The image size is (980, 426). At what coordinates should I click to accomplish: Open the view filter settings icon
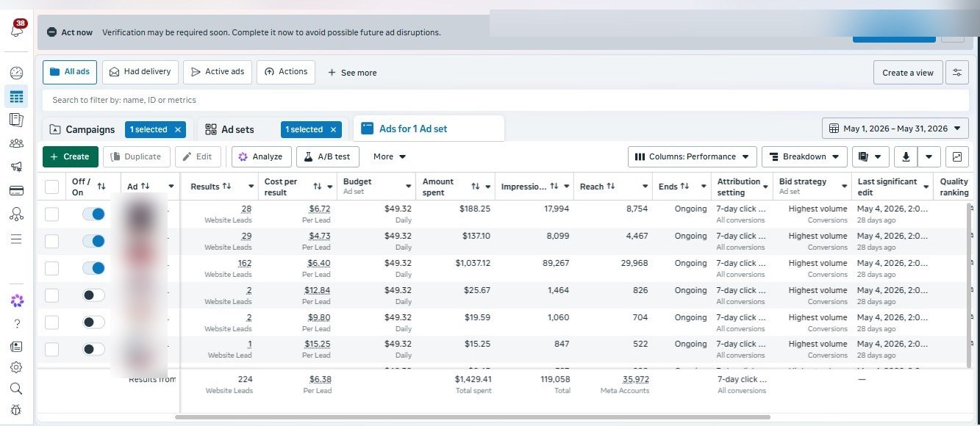point(956,73)
